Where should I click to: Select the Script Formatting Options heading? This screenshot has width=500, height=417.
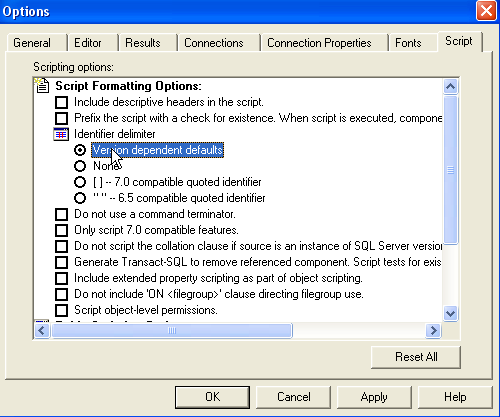tap(128, 86)
